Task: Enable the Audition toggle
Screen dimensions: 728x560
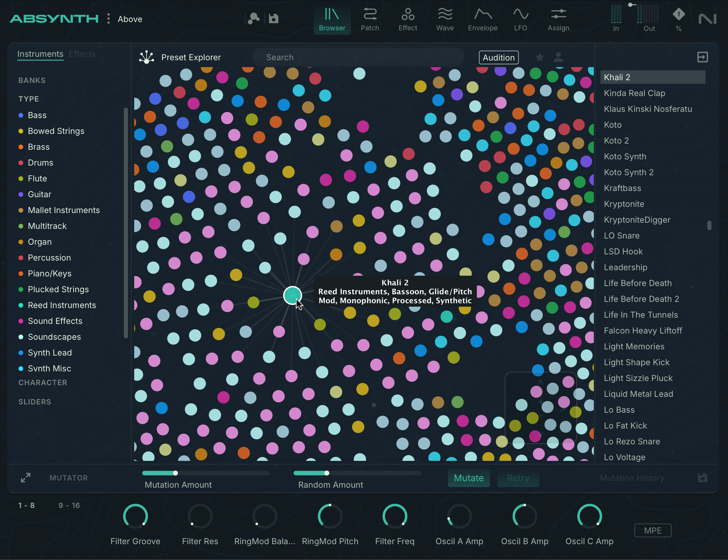Action: point(498,57)
